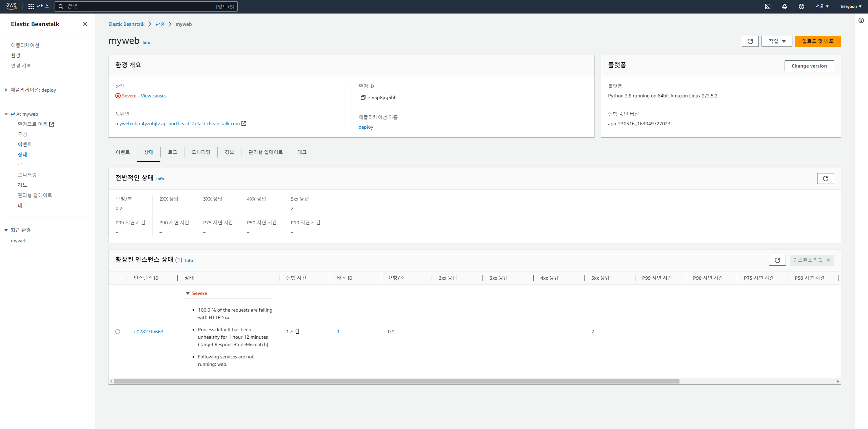Click the 인스턴스 ID column header
Viewport: 868px width, 429px height.
click(x=146, y=278)
